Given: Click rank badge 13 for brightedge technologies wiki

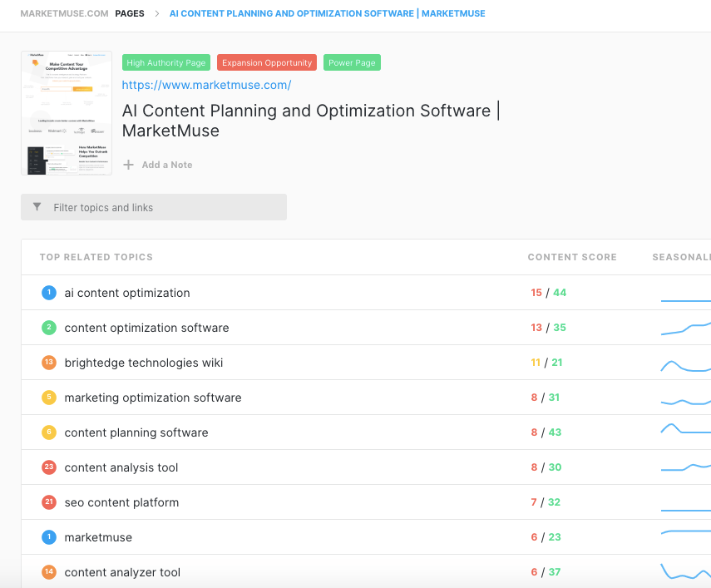Looking at the screenshot, I should click(49, 363).
